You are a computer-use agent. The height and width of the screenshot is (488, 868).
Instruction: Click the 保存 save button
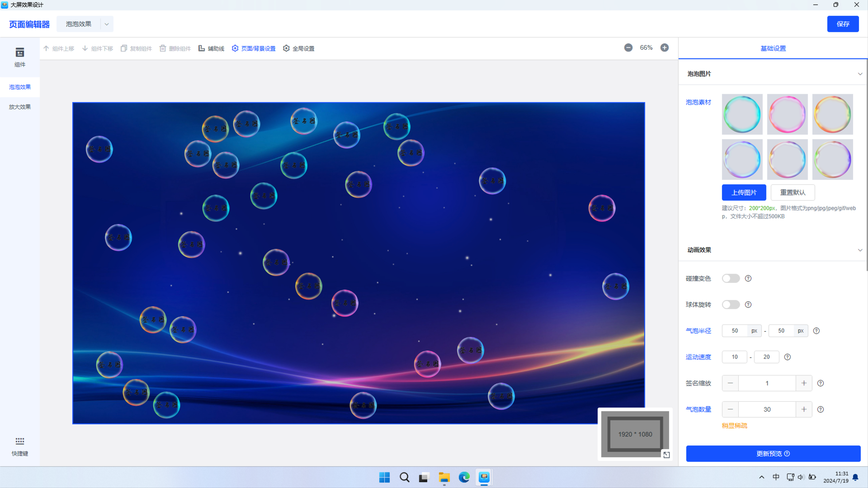(842, 24)
